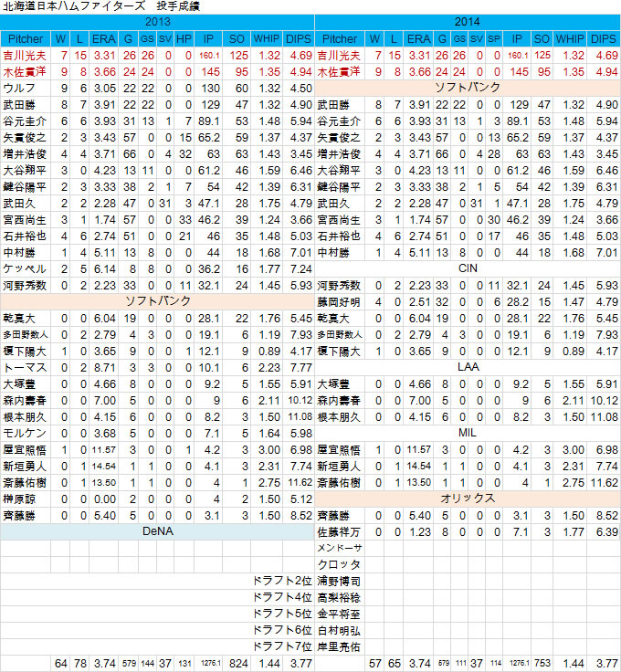Click the CIN destination row

(x=468, y=268)
